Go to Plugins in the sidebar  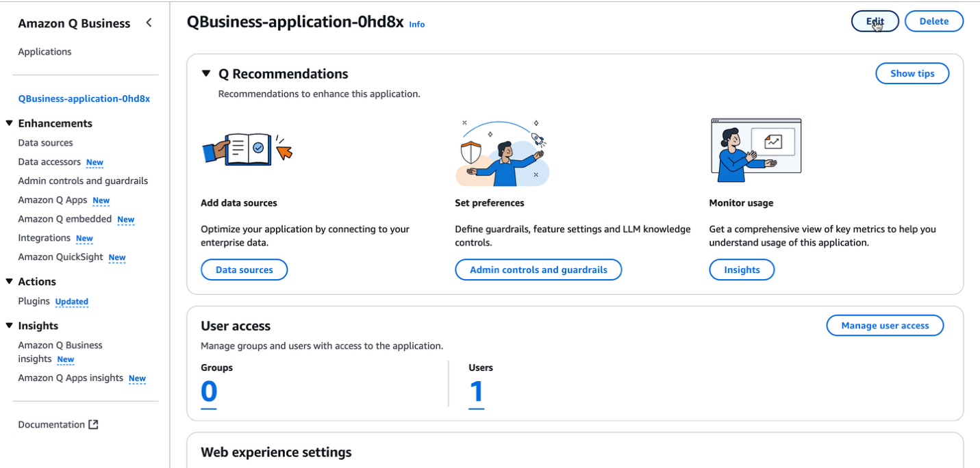34,301
